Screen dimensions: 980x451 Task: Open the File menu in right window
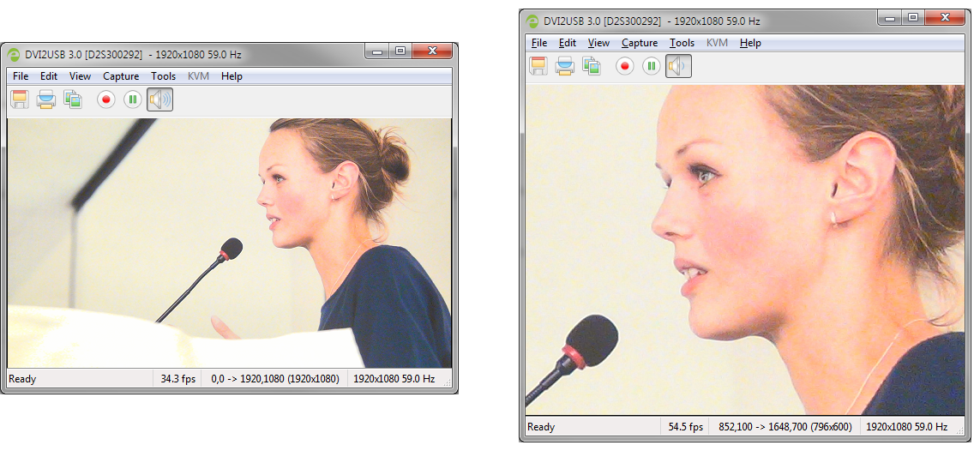(539, 43)
